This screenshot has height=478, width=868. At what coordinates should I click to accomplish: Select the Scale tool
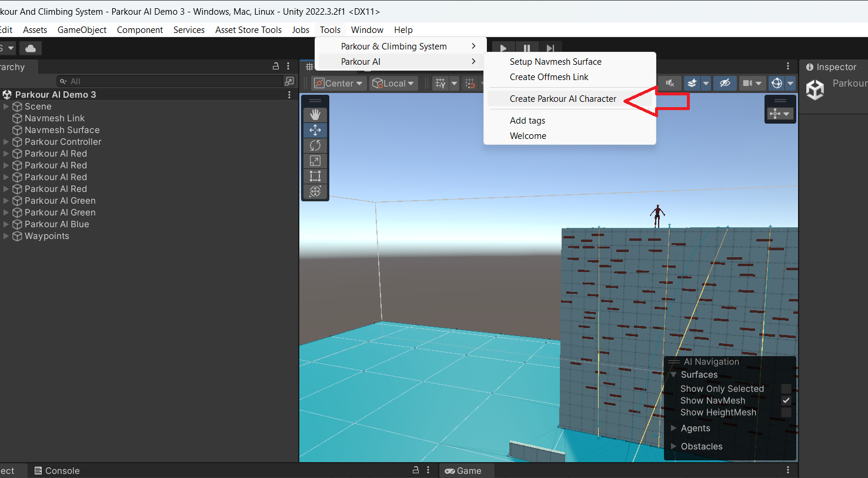point(315,161)
